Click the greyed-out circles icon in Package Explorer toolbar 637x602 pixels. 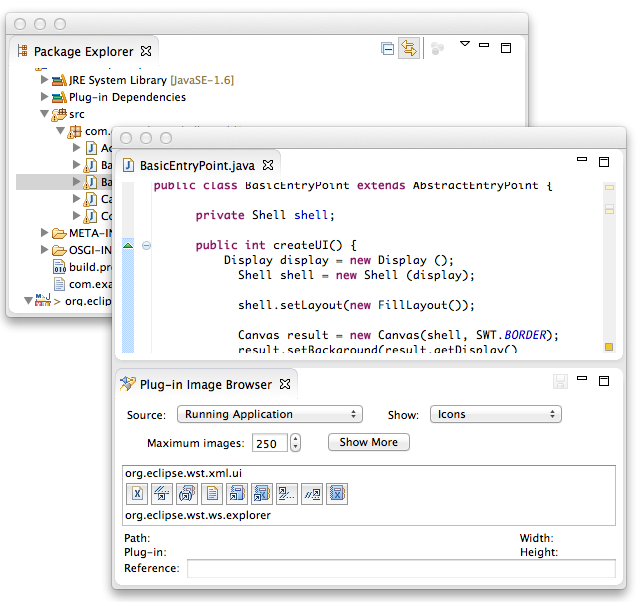pyautogui.click(x=437, y=48)
